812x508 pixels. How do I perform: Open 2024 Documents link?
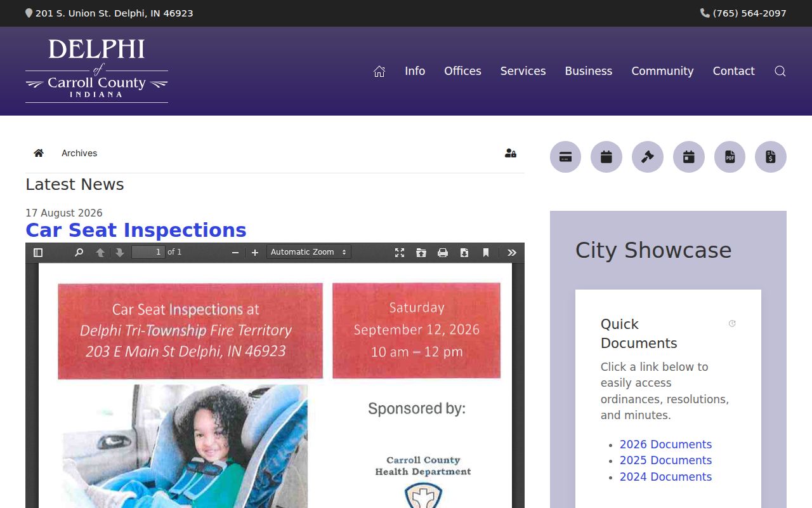(665, 477)
